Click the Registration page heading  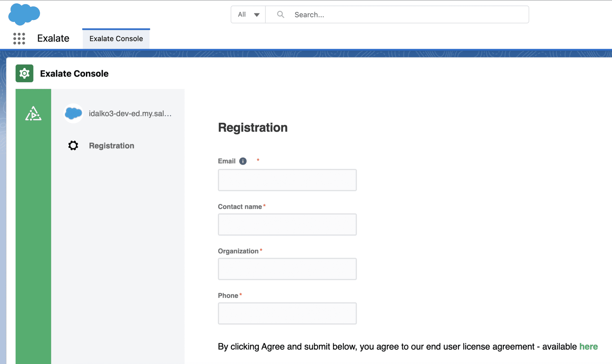point(253,127)
